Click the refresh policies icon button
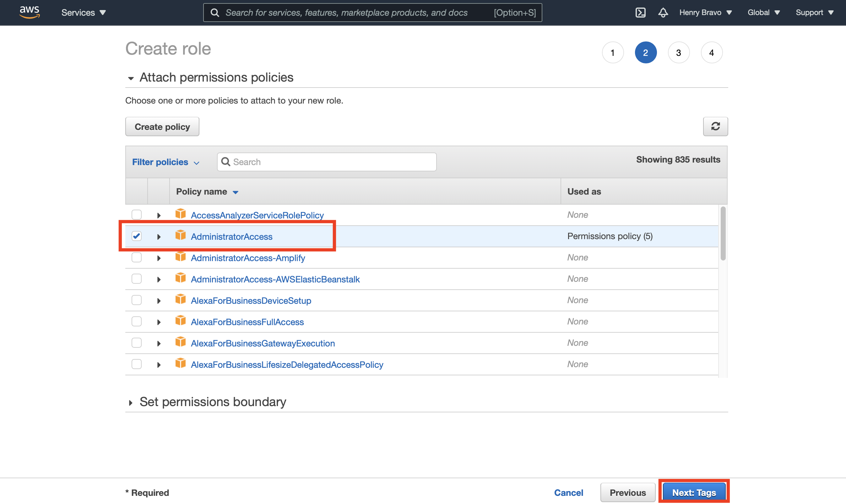This screenshot has width=846, height=504. point(715,126)
